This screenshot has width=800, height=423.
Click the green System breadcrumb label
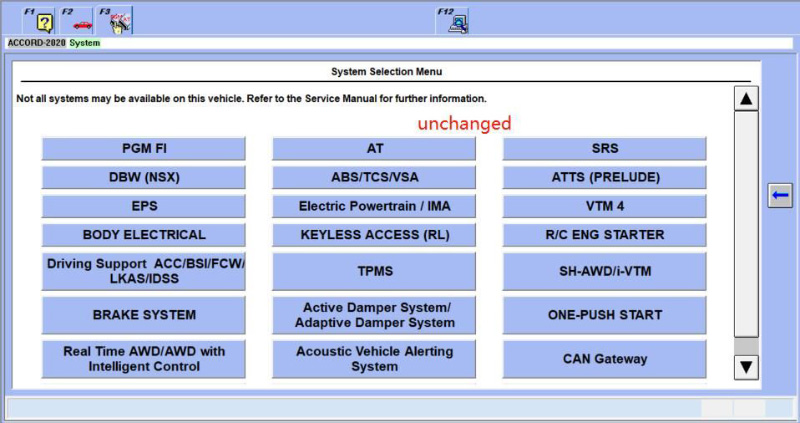pos(85,43)
